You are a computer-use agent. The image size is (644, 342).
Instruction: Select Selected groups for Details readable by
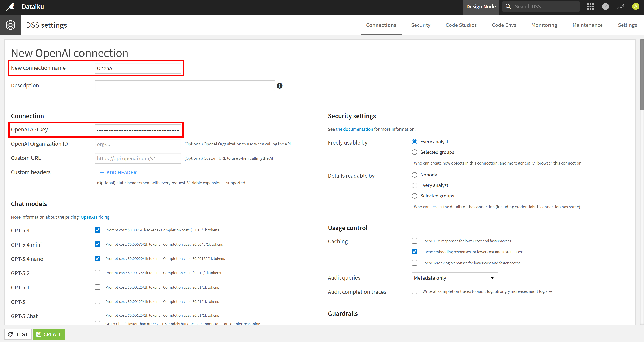point(415,196)
